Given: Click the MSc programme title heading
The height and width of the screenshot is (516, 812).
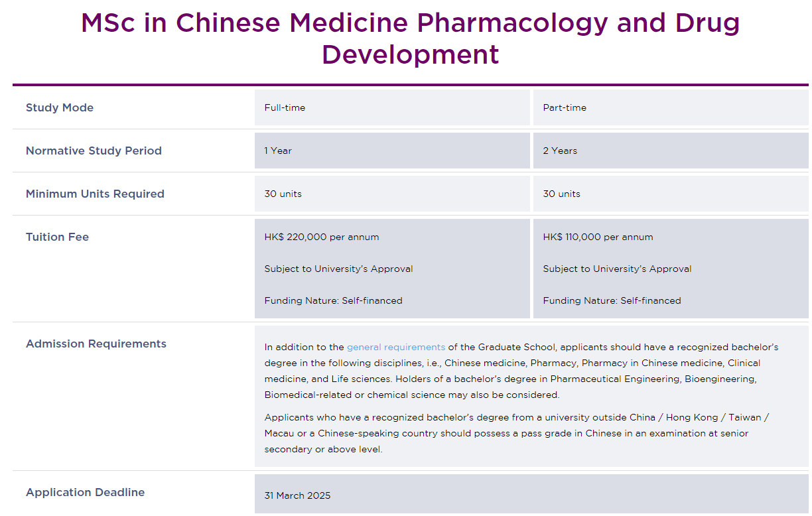Looking at the screenshot, I should point(410,38).
